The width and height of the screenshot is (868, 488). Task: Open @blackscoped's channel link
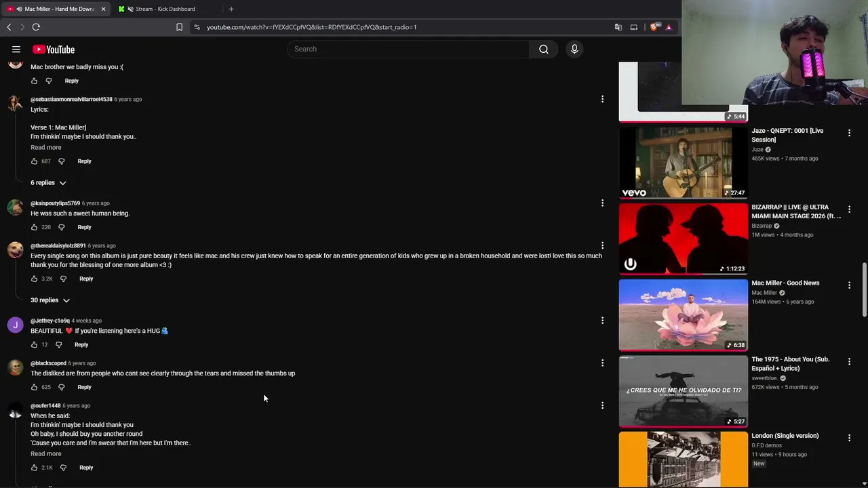[48, 363]
